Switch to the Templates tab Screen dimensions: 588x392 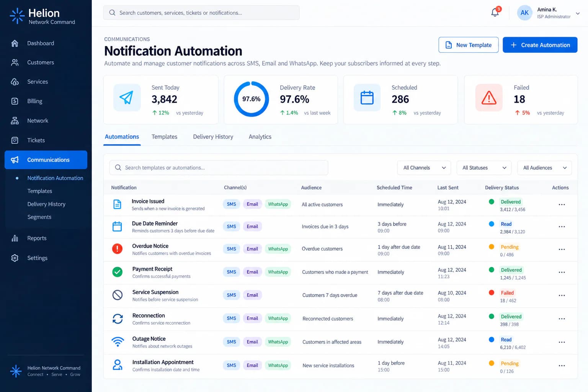tap(164, 137)
